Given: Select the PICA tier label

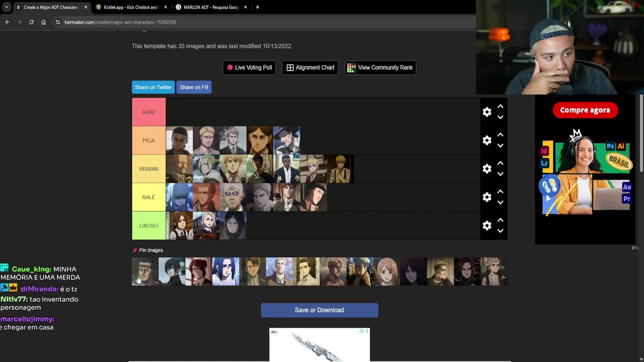Looking at the screenshot, I should [x=148, y=140].
